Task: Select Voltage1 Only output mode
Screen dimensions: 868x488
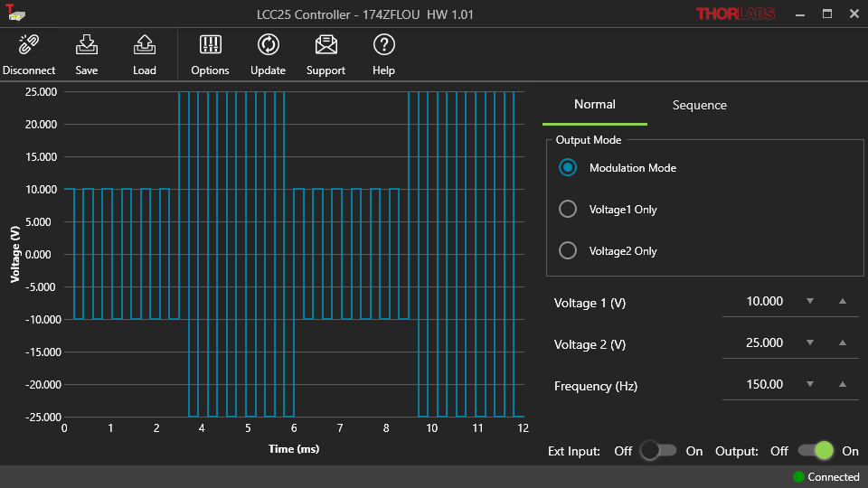Action: (568, 209)
